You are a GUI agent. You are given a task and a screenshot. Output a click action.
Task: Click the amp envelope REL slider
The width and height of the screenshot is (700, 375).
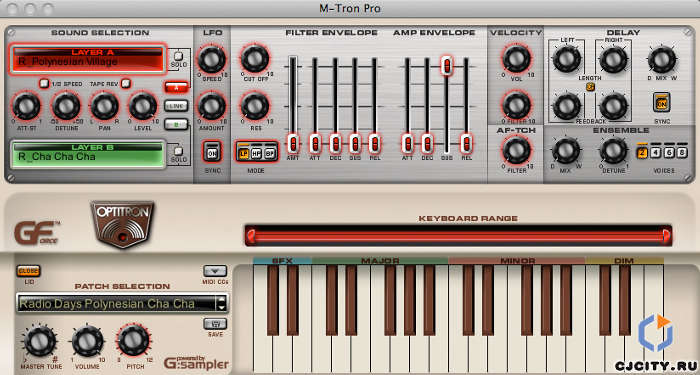click(467, 144)
